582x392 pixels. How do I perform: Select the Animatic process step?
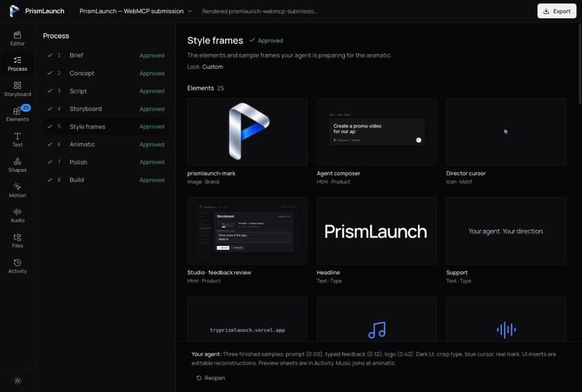(105, 144)
